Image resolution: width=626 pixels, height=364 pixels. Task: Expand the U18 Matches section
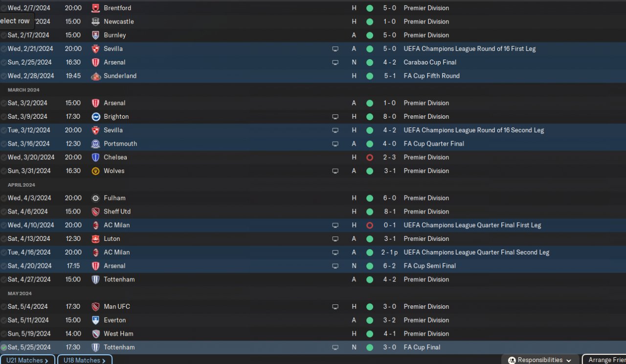click(x=84, y=360)
